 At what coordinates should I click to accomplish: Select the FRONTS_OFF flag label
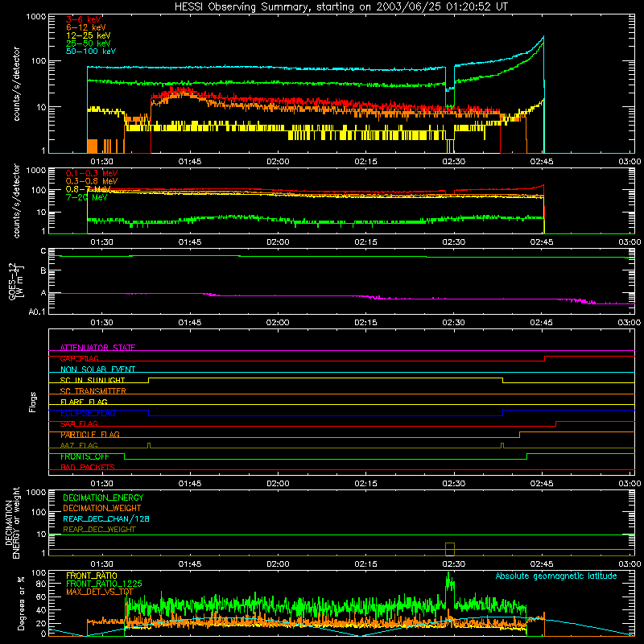tap(85, 456)
